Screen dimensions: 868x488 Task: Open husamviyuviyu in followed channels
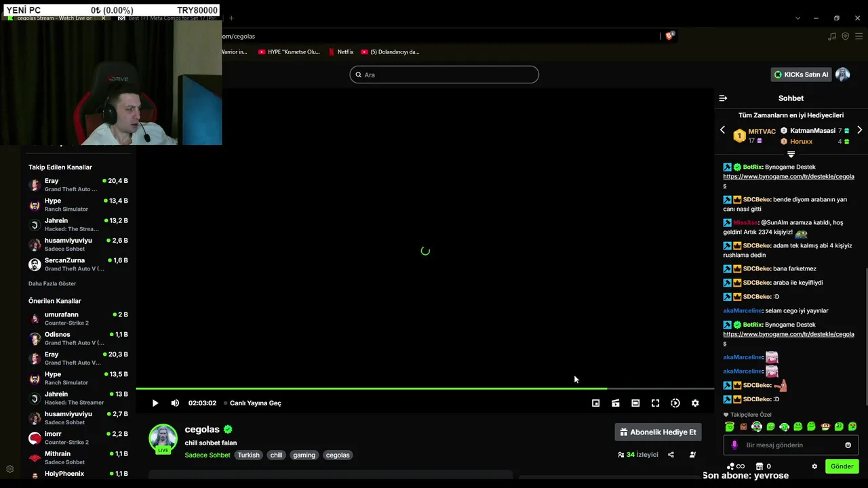point(78,244)
